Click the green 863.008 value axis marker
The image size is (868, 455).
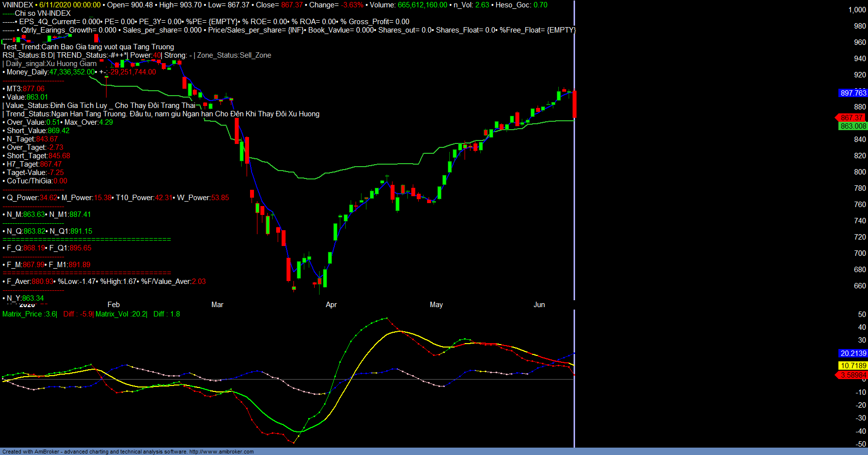click(853, 126)
